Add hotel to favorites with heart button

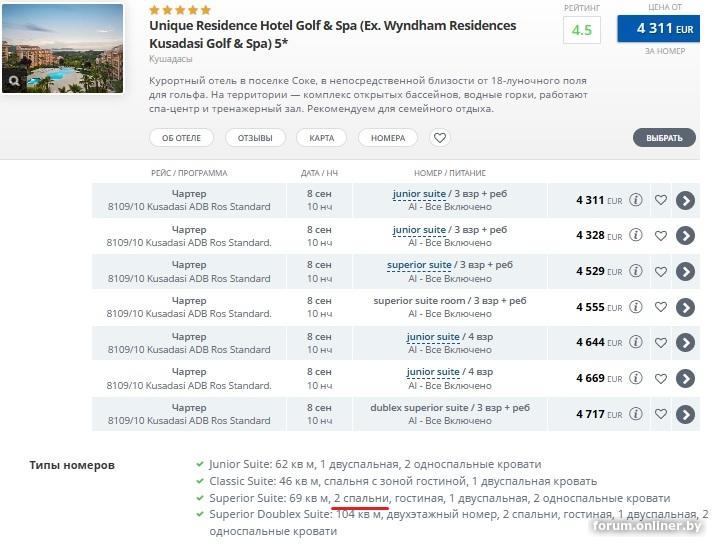(440, 138)
